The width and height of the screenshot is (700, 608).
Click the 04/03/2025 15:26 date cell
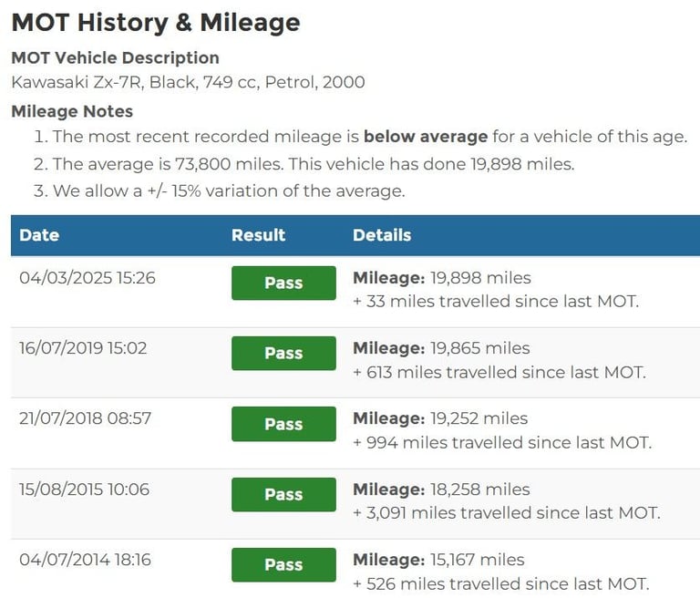tap(87, 277)
